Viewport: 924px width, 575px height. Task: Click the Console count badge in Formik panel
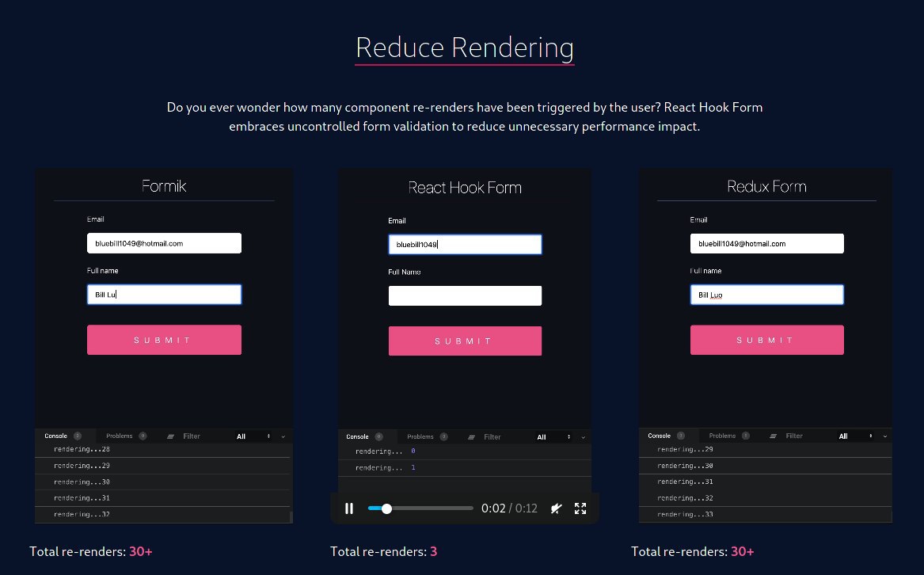(77, 436)
